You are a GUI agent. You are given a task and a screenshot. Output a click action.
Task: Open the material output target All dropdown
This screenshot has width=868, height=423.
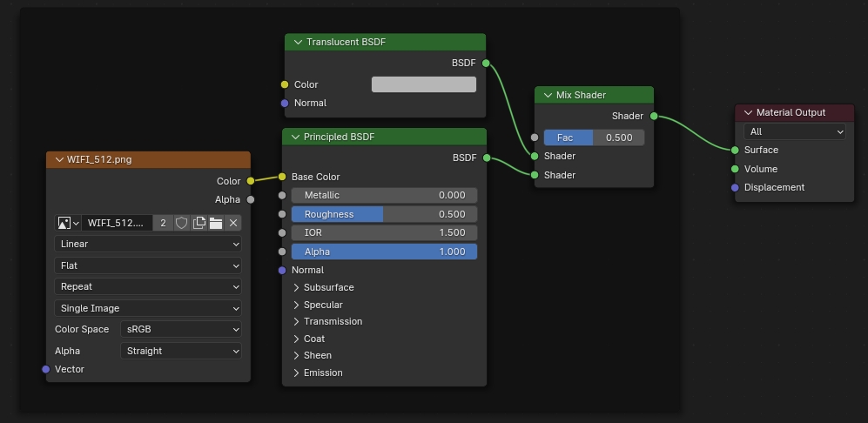pyautogui.click(x=795, y=131)
